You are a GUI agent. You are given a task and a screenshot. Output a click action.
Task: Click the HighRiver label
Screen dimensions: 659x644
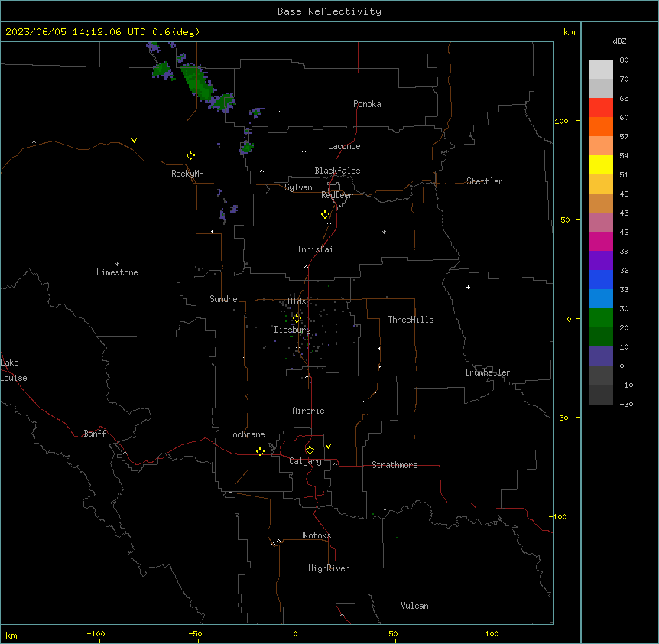point(329,568)
